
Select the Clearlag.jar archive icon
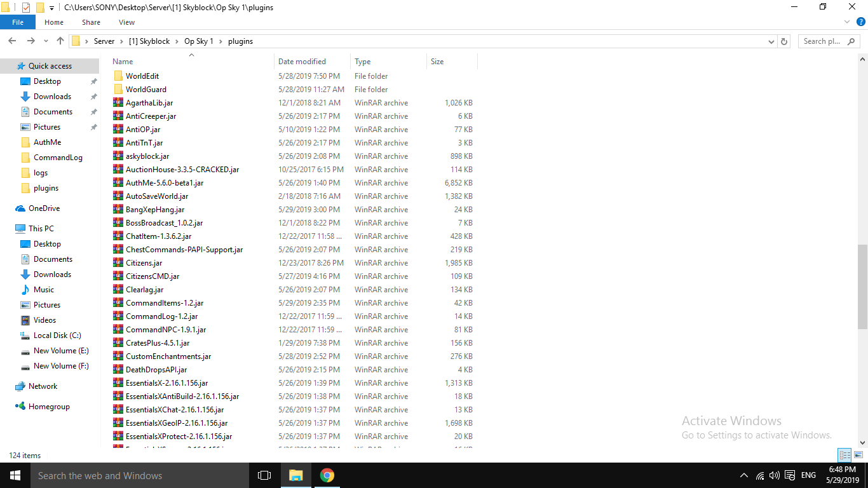coord(118,290)
